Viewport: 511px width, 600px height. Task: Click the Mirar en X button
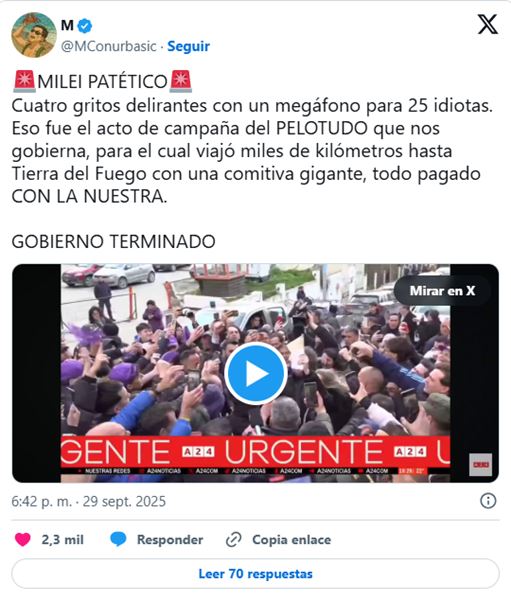[x=442, y=291]
